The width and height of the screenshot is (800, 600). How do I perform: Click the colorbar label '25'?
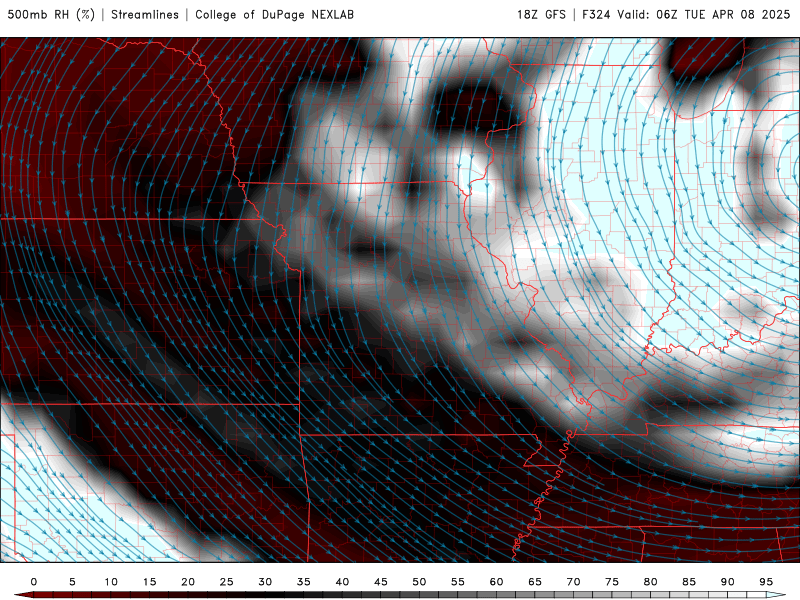(x=227, y=582)
